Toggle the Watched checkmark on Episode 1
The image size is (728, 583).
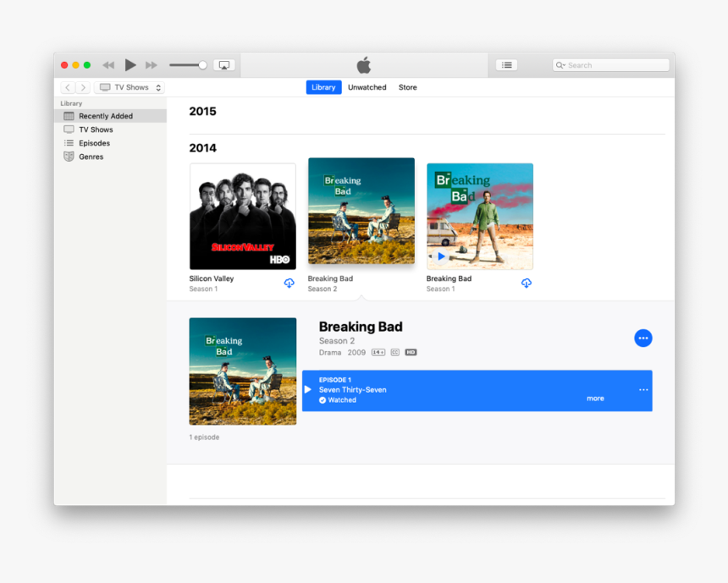click(x=323, y=400)
